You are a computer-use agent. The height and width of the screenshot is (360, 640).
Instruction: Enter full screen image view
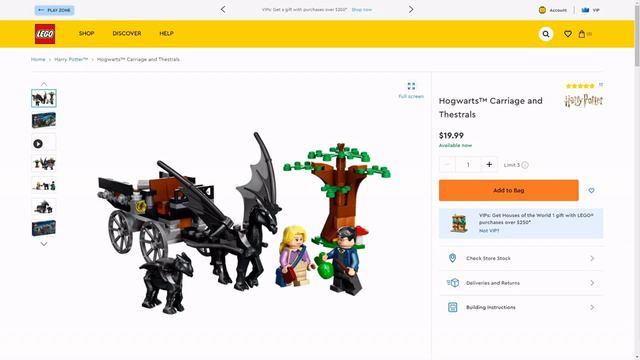411,90
